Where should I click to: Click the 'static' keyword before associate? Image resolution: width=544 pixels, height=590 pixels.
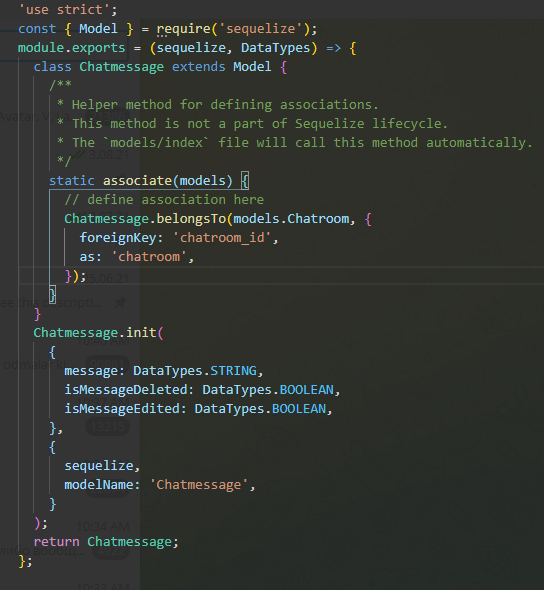click(x=71, y=181)
